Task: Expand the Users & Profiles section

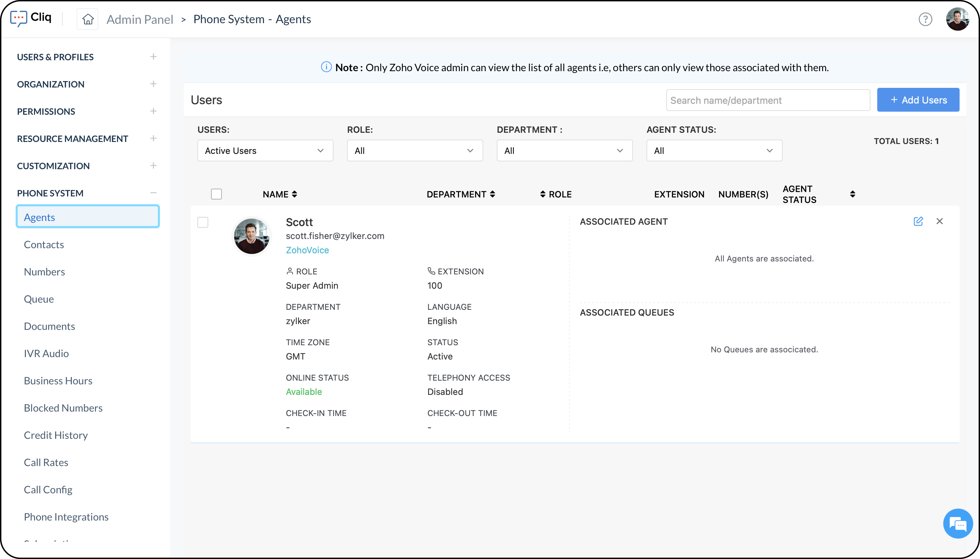Action: pyautogui.click(x=153, y=57)
